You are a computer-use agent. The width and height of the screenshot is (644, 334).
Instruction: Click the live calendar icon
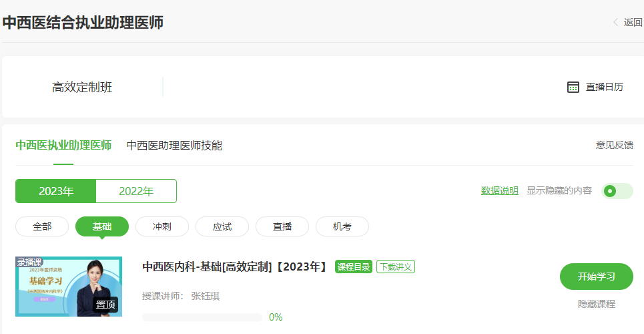[x=573, y=87]
